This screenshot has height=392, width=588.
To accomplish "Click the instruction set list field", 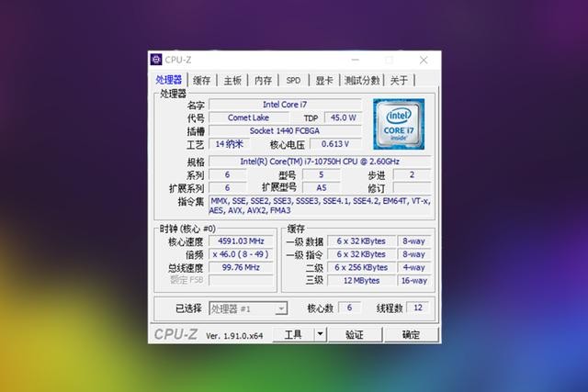I will (320, 206).
